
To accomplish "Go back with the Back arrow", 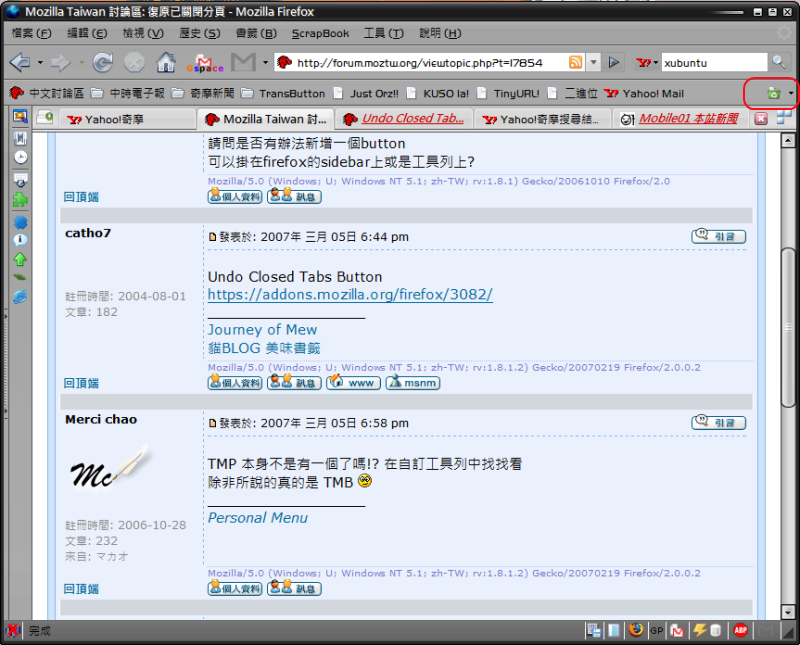I will (20, 63).
